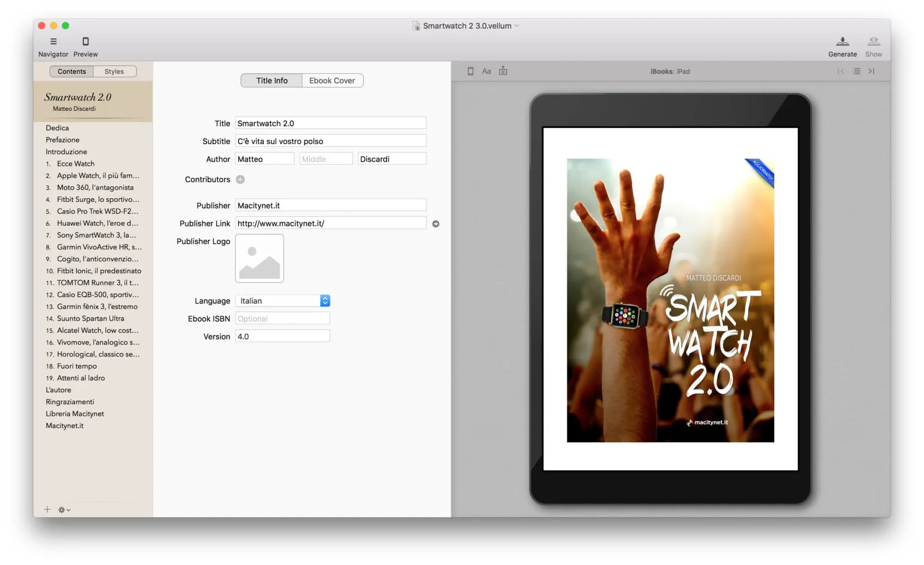Select the Title Info tab

tap(272, 81)
